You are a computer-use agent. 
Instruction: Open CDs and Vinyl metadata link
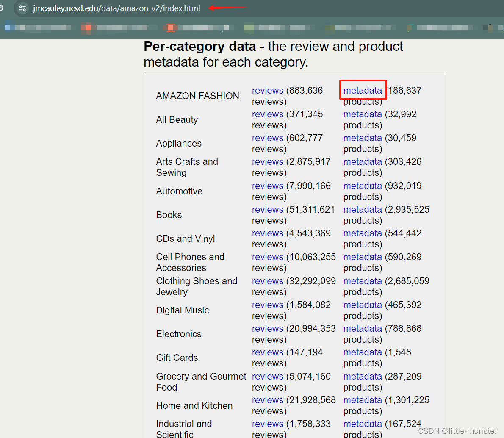coord(362,233)
